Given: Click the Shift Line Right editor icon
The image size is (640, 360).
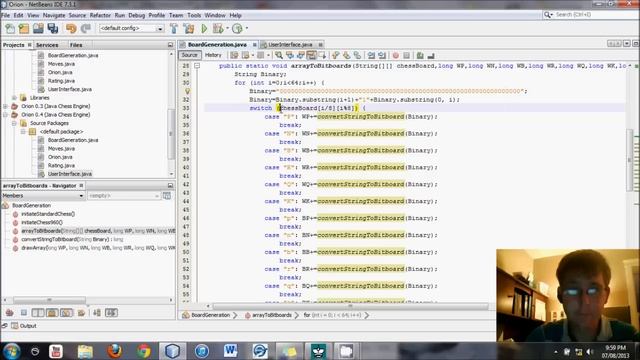Looking at the screenshot, I should (x=382, y=55).
